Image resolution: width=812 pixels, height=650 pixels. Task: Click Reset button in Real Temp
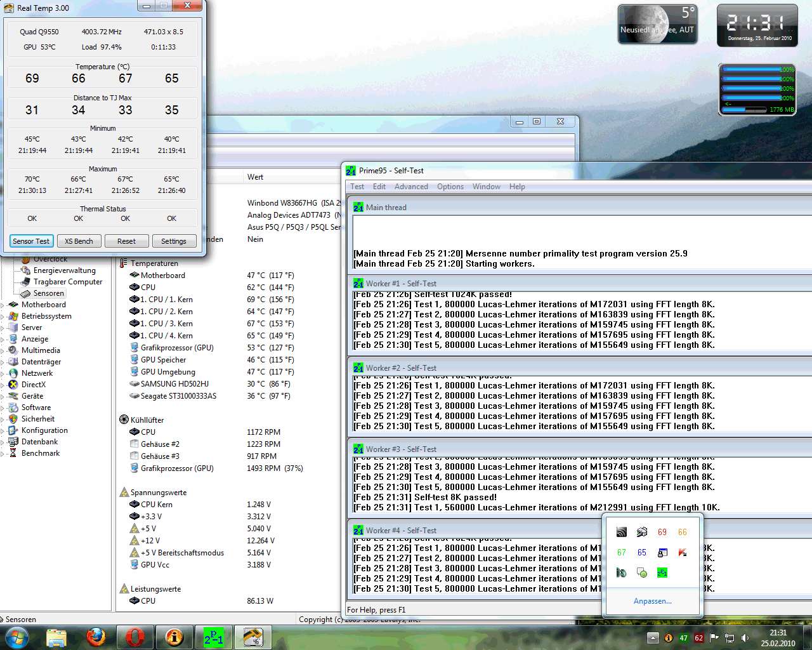coord(126,241)
